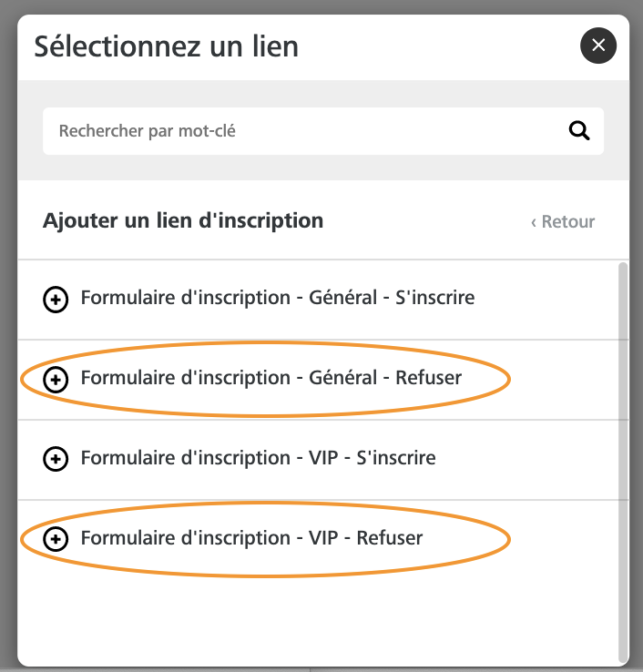Screen dimensions: 643x672
Task: Select Formulaire d'inscription - VIP - S'inscrire text
Action: 259,458
